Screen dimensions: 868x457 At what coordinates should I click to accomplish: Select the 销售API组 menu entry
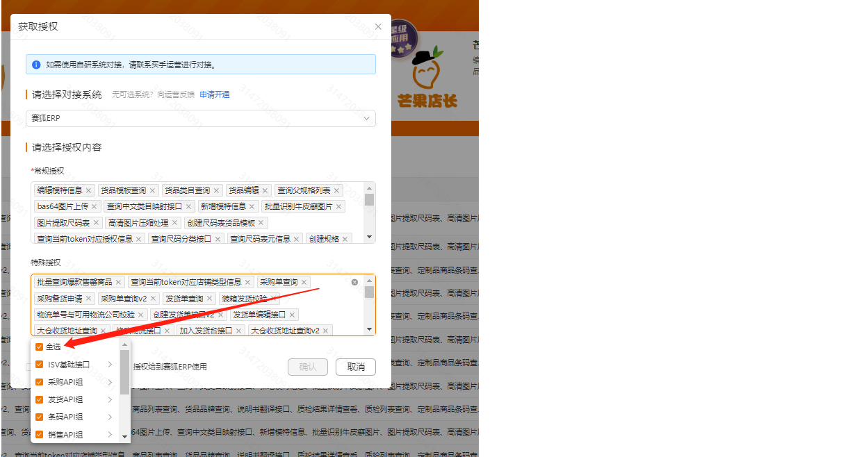tap(76, 435)
